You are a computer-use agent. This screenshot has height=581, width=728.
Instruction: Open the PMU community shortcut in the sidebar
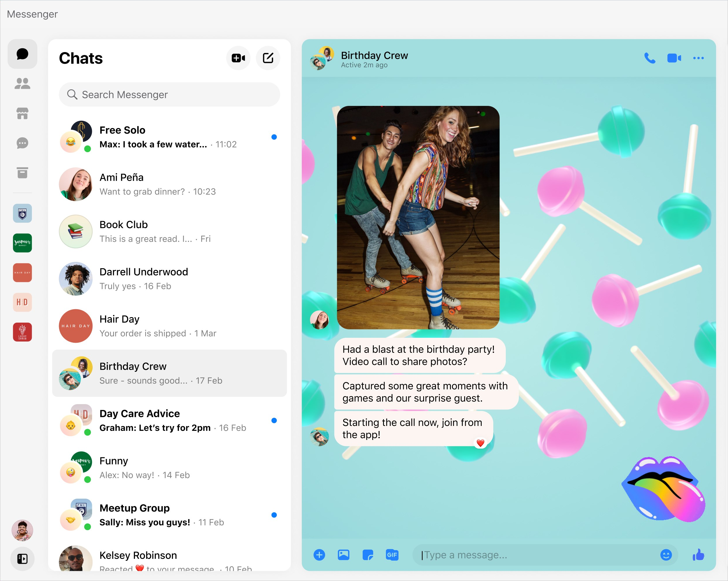tap(22, 213)
